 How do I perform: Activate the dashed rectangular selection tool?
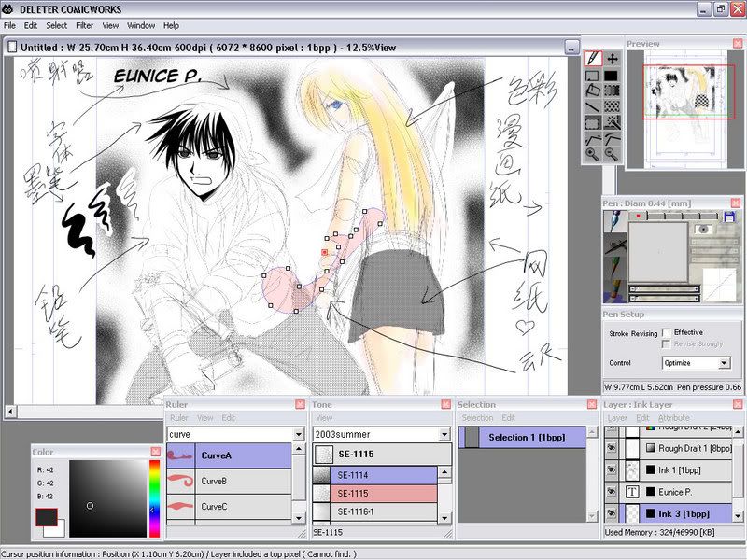(593, 123)
